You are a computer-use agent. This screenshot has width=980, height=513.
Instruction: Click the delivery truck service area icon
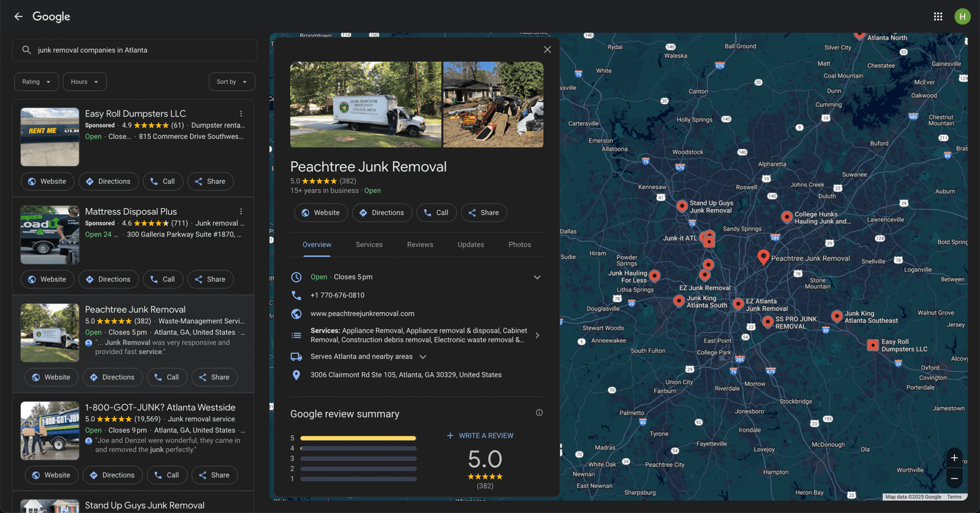[x=296, y=356]
